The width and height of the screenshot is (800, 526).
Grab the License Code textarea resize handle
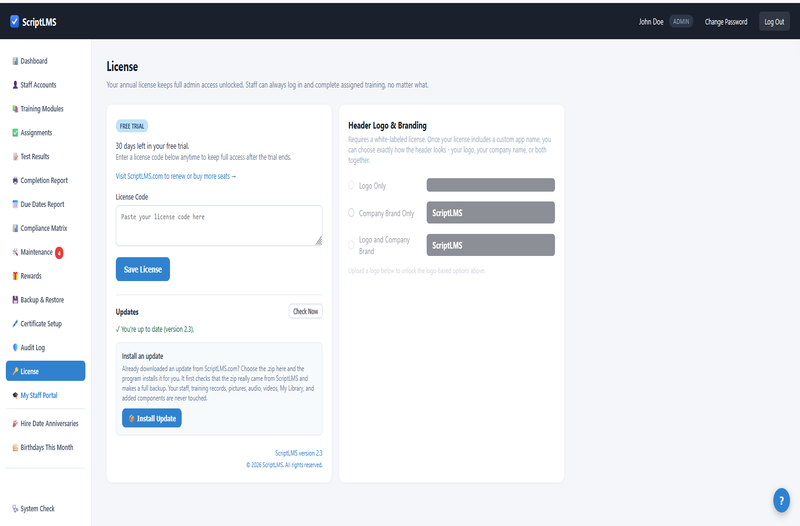(318, 240)
